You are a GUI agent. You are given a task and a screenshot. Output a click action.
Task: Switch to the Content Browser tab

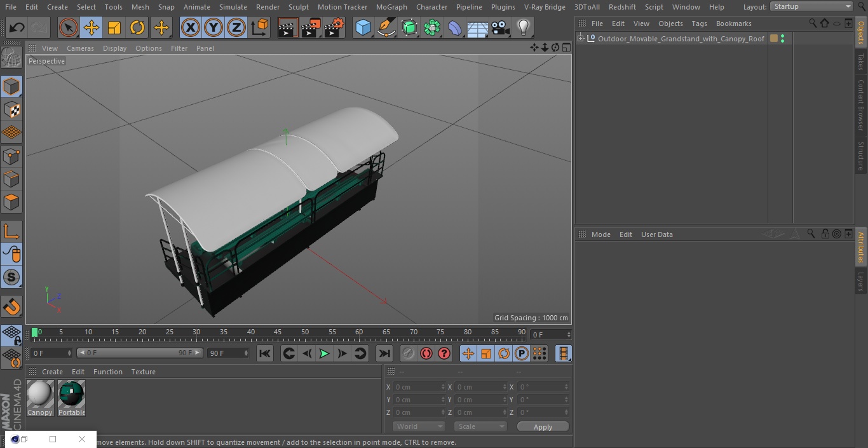coord(861,105)
